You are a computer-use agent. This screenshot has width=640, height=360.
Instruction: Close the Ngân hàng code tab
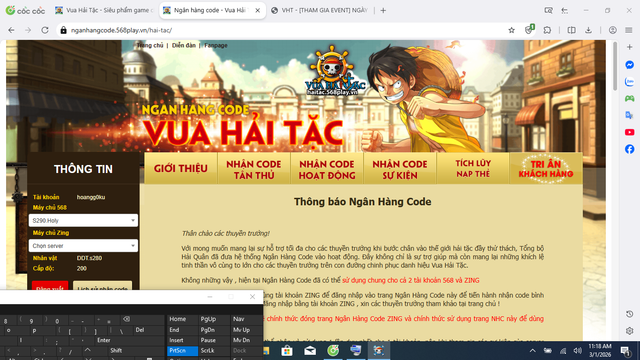click(x=258, y=11)
